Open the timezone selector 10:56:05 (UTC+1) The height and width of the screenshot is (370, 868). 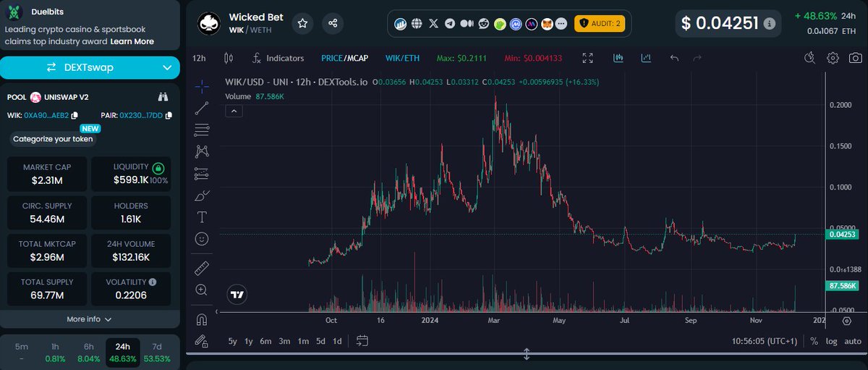click(764, 341)
